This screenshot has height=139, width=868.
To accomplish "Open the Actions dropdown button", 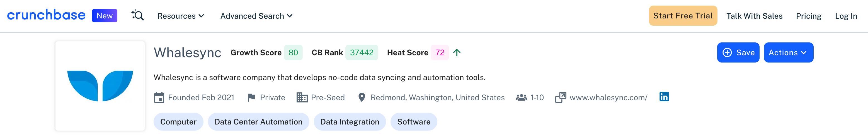I will [789, 53].
